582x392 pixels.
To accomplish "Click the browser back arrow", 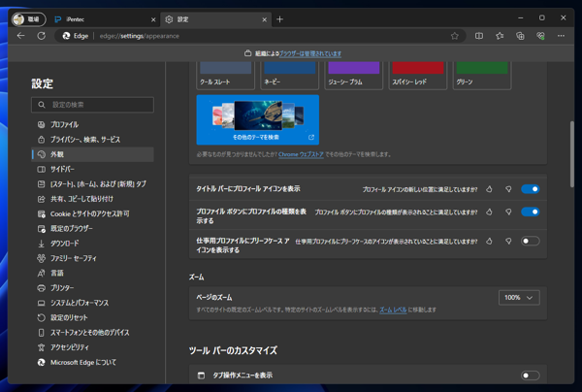I will click(x=21, y=36).
